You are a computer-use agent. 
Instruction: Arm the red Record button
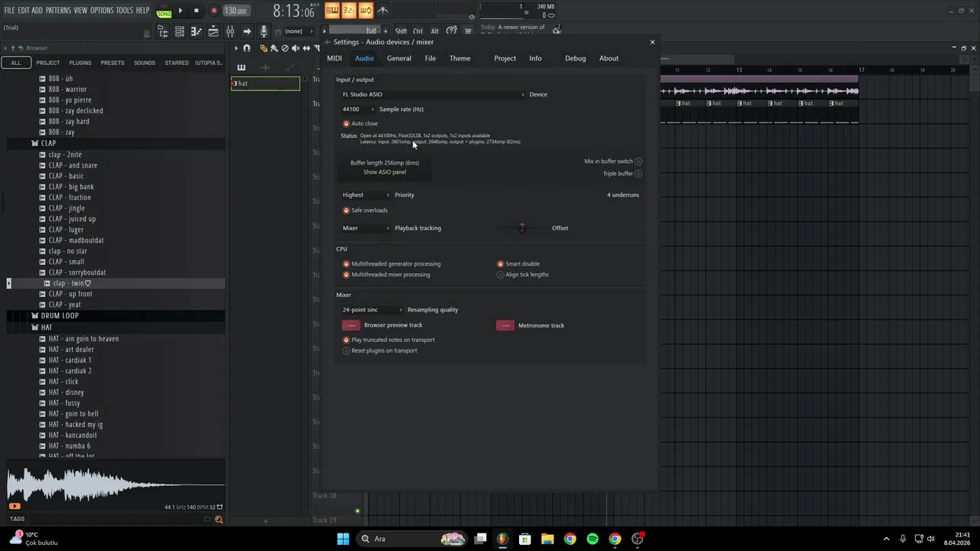[x=214, y=11]
